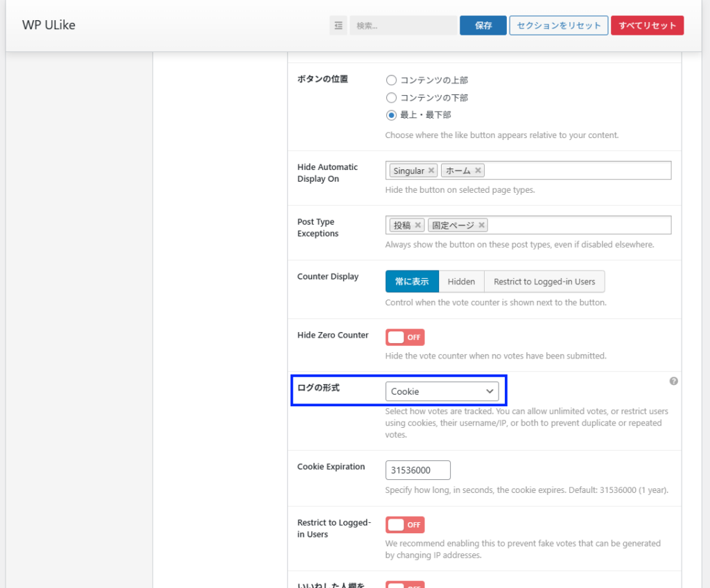The height and width of the screenshot is (588, 710).
Task: Set Counter Display to Hidden
Action: [x=461, y=282]
